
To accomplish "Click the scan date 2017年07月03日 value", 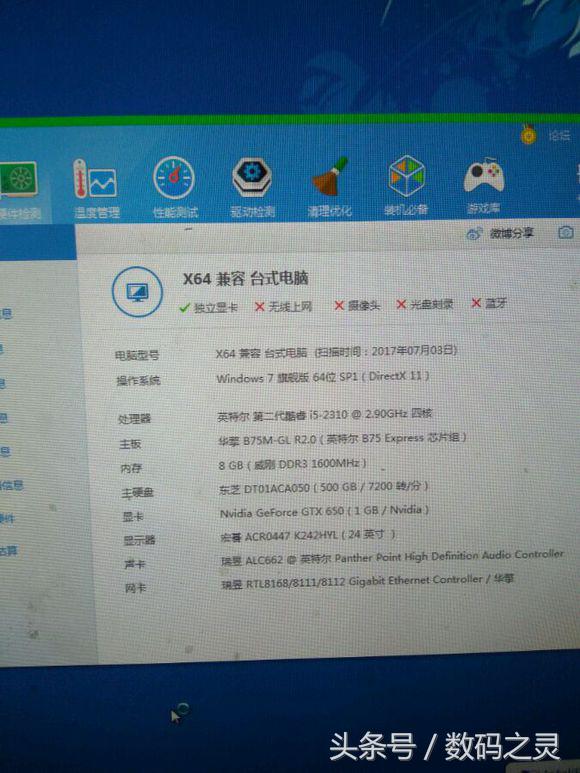I will pyautogui.click(x=414, y=351).
